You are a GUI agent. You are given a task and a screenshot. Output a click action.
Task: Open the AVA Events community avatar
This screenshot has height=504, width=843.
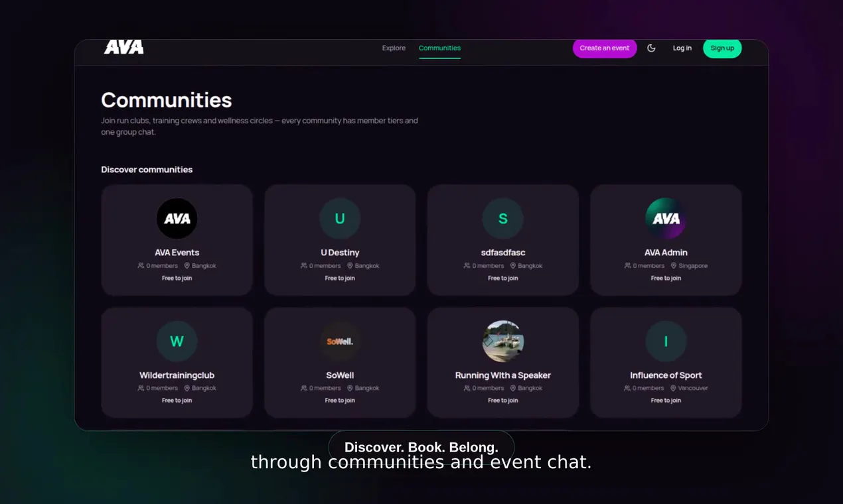177,218
